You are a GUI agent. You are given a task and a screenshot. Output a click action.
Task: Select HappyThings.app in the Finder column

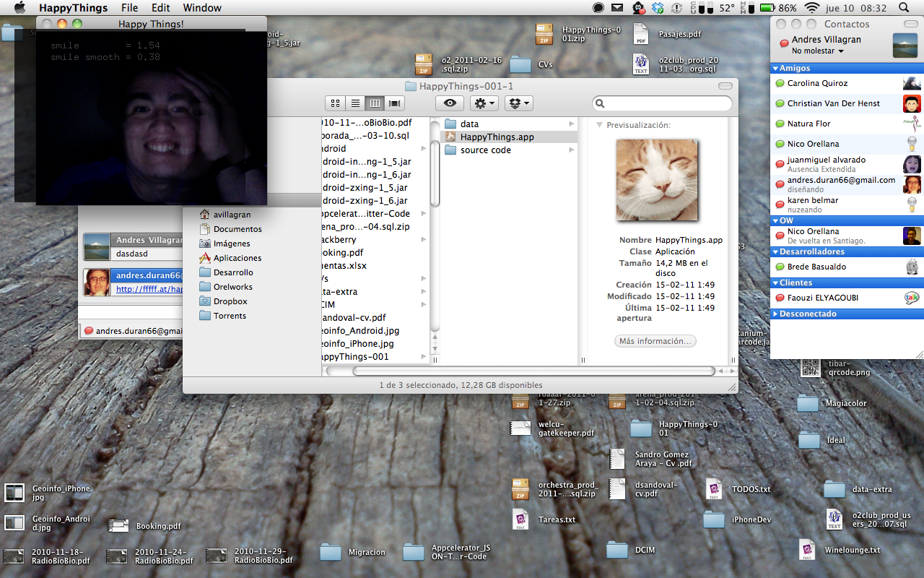tap(508, 137)
